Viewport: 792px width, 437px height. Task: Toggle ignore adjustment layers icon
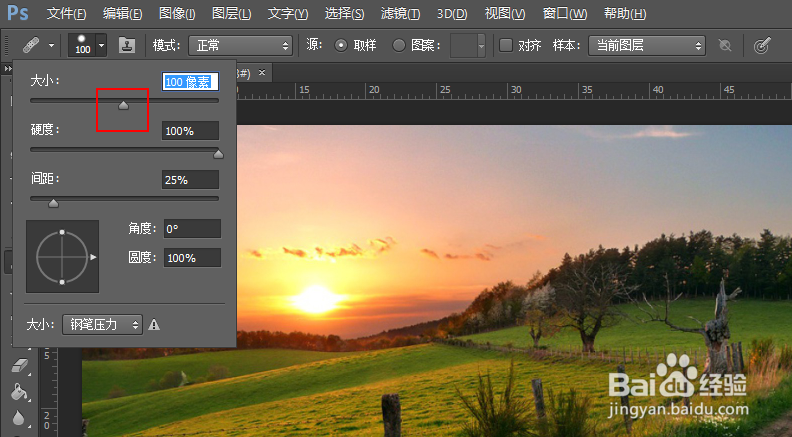coord(725,45)
